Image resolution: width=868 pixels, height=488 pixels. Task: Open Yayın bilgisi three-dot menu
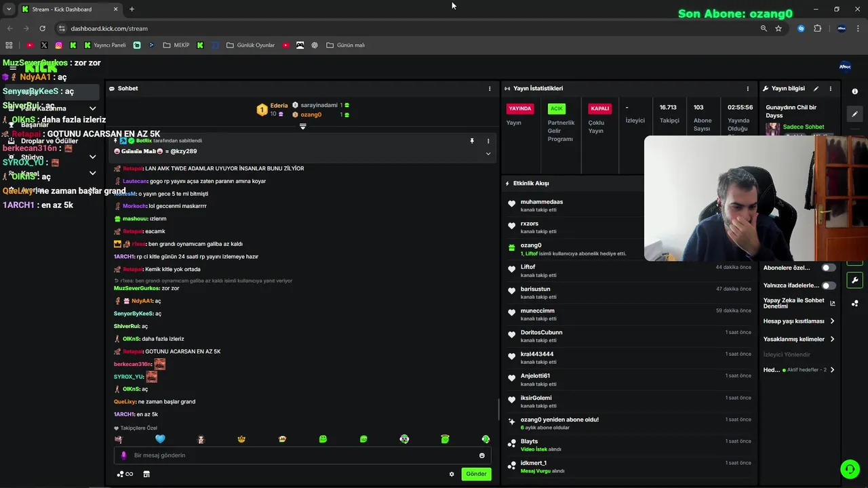(830, 89)
